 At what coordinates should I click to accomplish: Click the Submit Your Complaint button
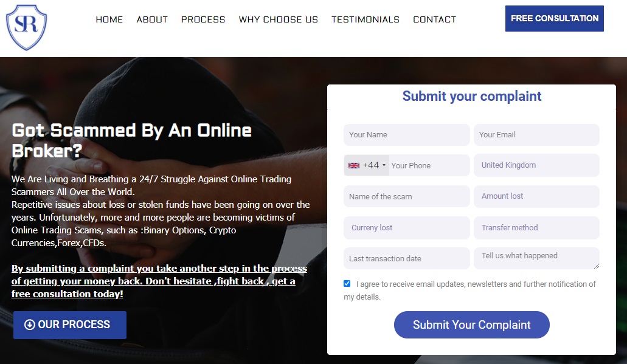[471, 325]
